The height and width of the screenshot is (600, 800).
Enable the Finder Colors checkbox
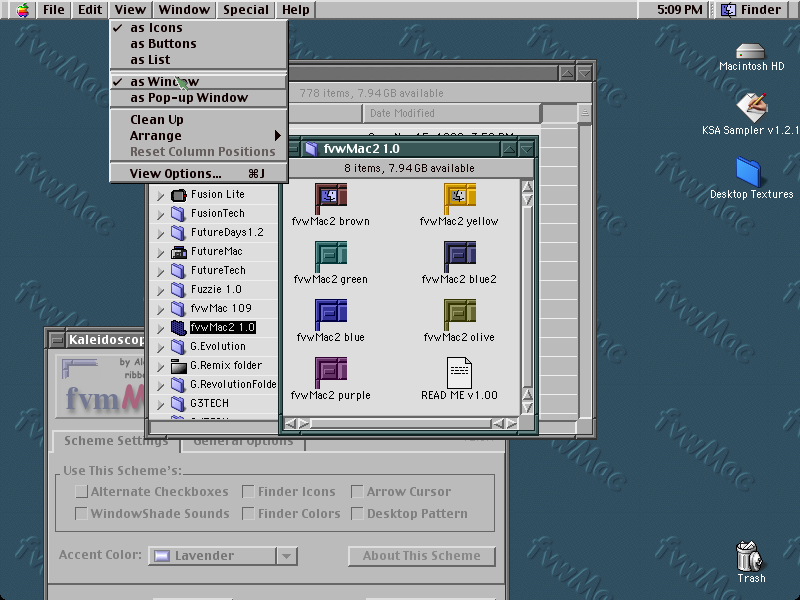click(248, 513)
